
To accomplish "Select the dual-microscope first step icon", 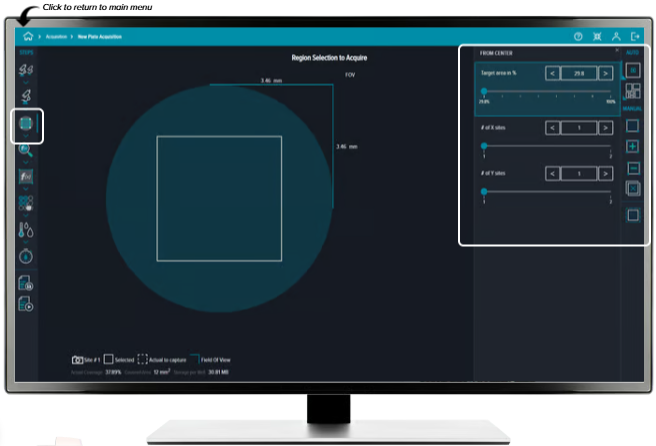I will pyautogui.click(x=26, y=69).
